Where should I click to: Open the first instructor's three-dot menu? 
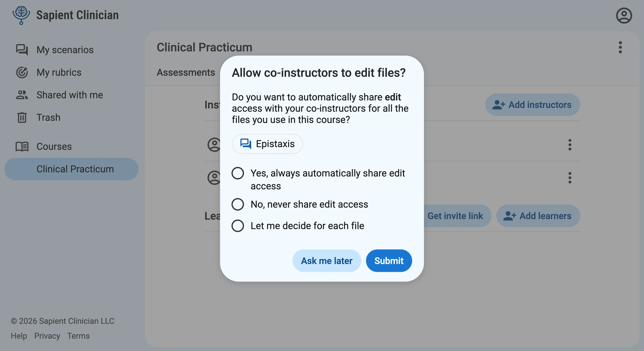coord(570,145)
